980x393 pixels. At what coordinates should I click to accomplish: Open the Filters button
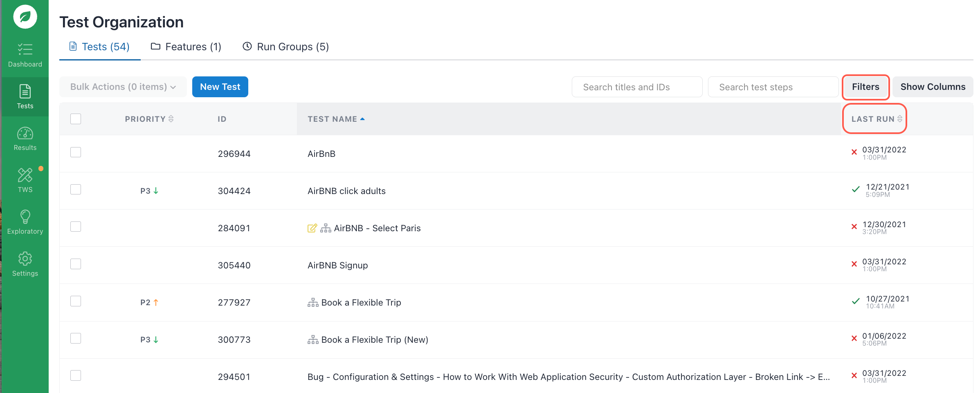pos(865,87)
